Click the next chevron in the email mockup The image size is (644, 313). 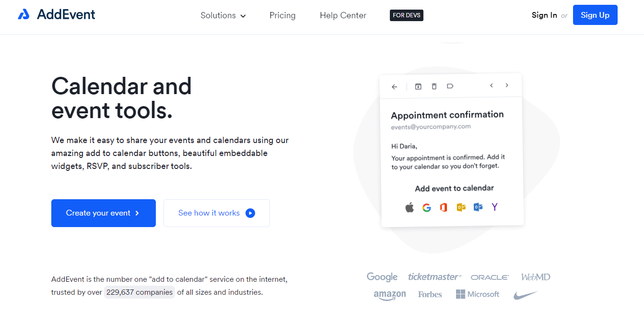(507, 85)
